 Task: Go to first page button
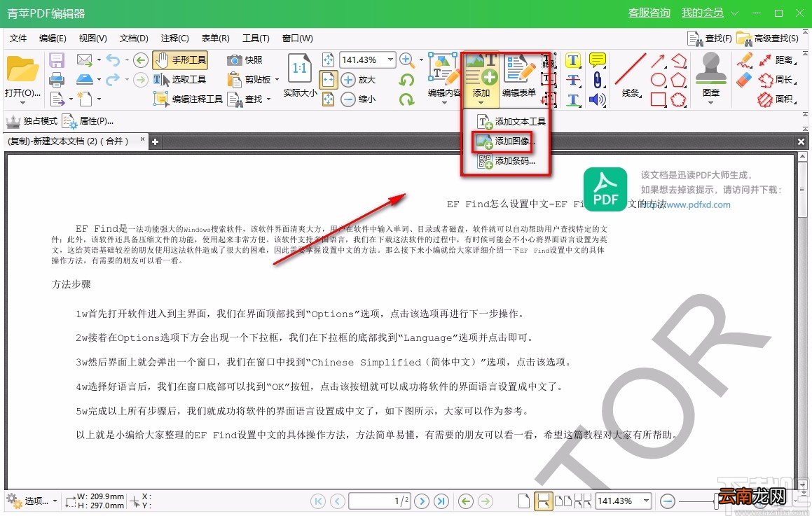point(318,501)
